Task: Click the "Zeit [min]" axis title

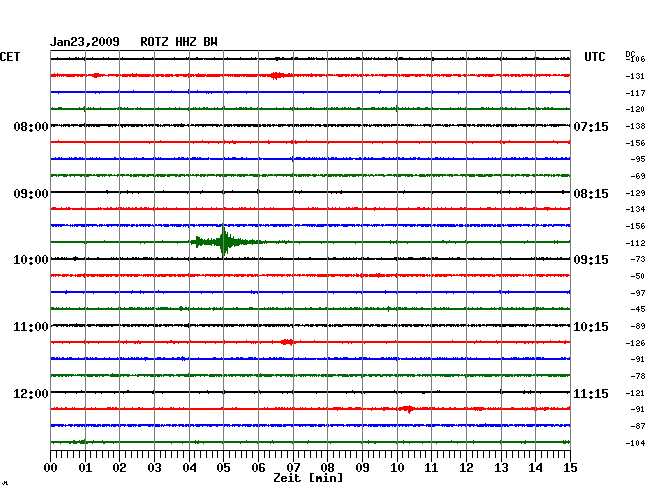Action: [308, 478]
